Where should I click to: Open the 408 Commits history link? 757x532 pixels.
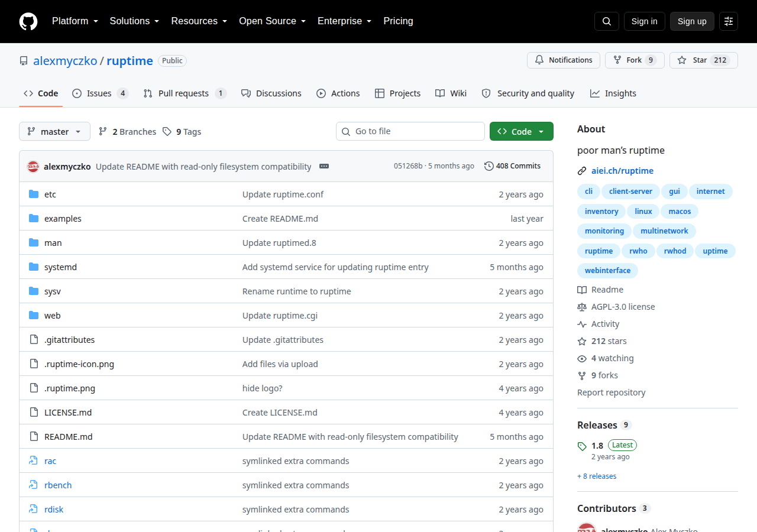[512, 166]
